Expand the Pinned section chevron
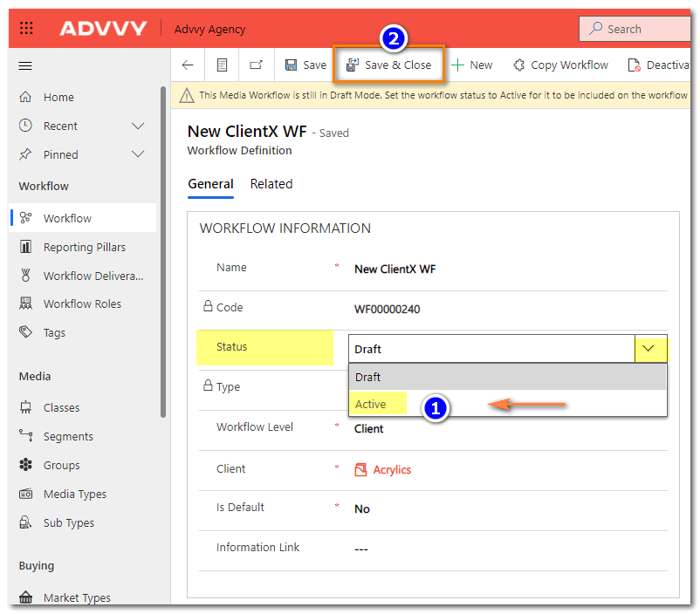Viewport: 700px width, 614px height. 137,155
